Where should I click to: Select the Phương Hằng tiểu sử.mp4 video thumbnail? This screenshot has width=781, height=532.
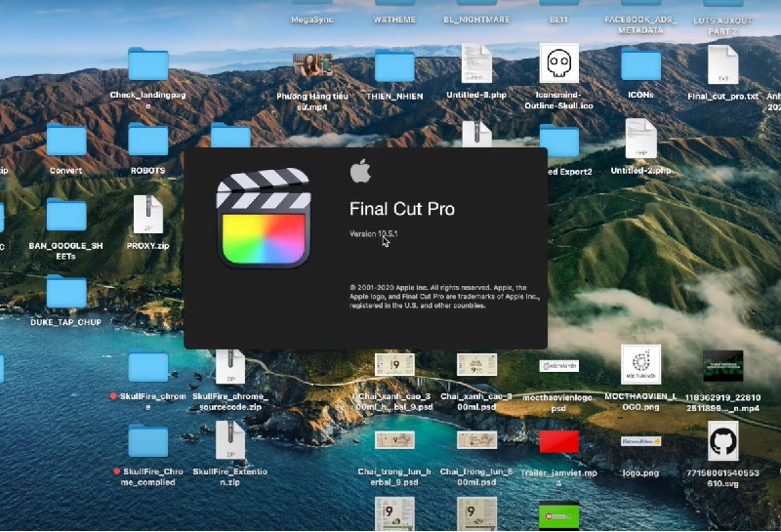[x=312, y=64]
